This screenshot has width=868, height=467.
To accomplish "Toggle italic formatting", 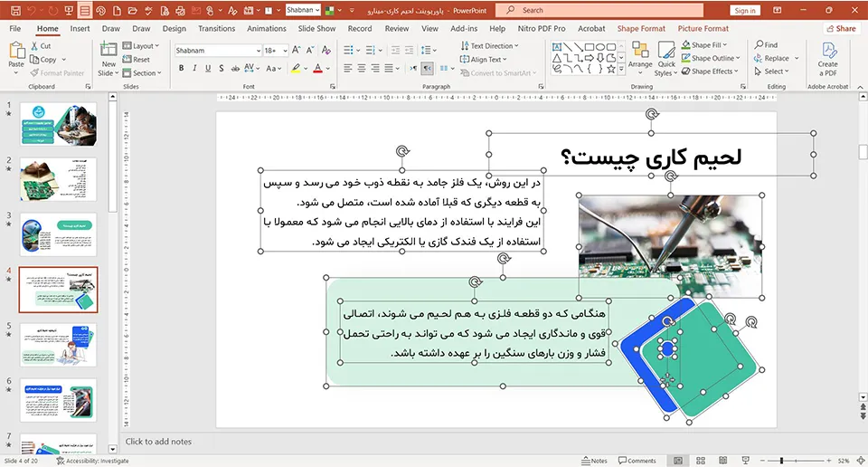I will tap(194, 68).
